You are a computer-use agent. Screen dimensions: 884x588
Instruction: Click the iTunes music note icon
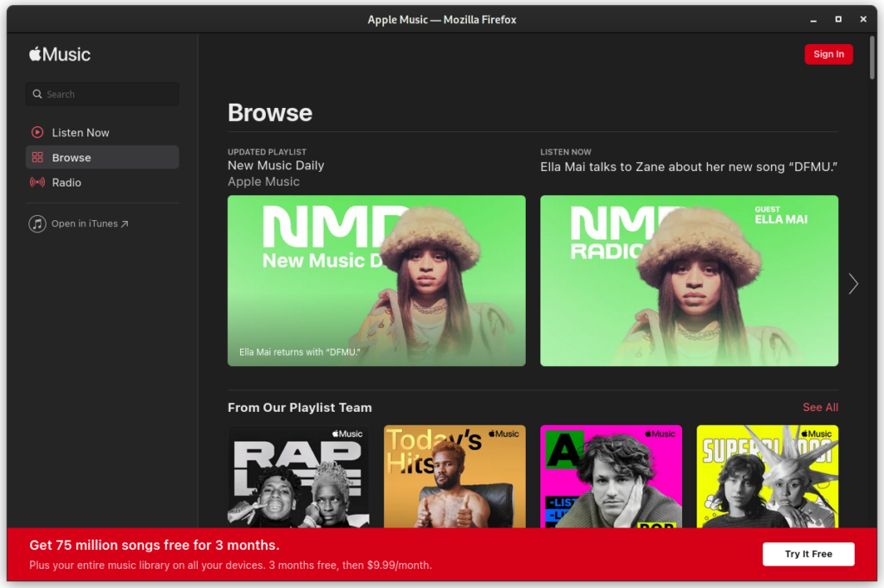coord(37,224)
